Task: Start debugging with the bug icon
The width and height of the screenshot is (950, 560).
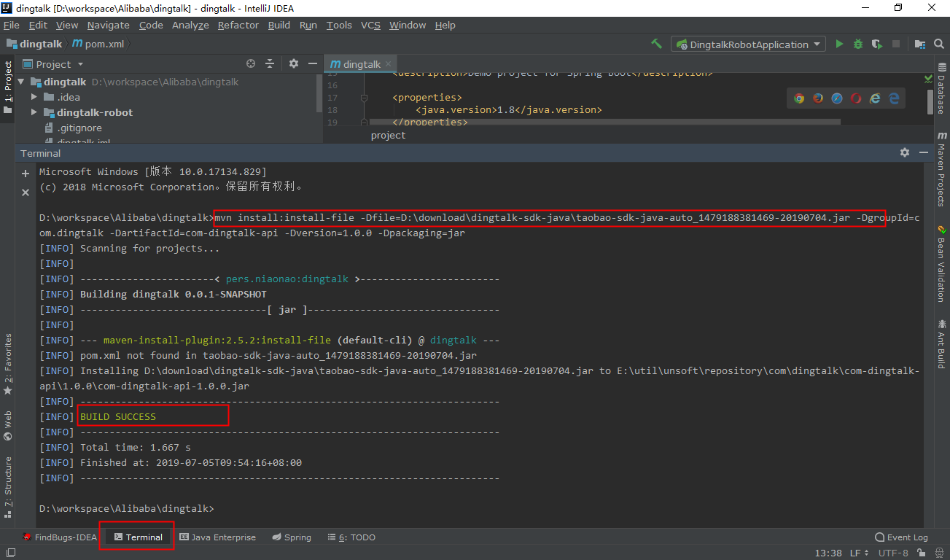Action: click(x=858, y=44)
